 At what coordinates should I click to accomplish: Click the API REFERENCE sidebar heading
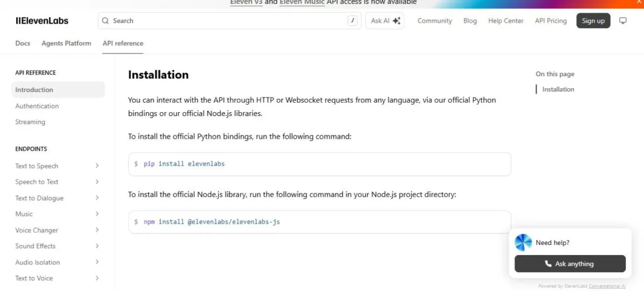pos(35,73)
